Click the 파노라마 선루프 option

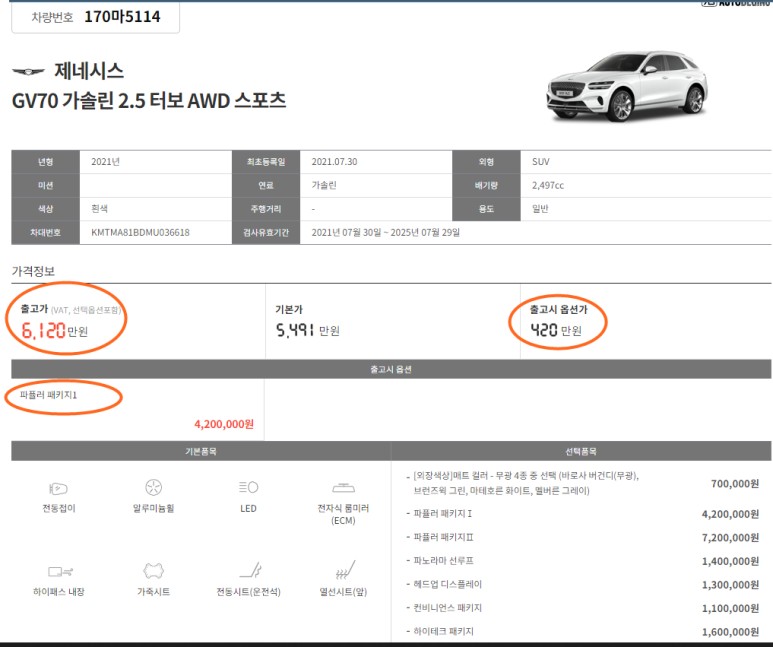(443, 561)
